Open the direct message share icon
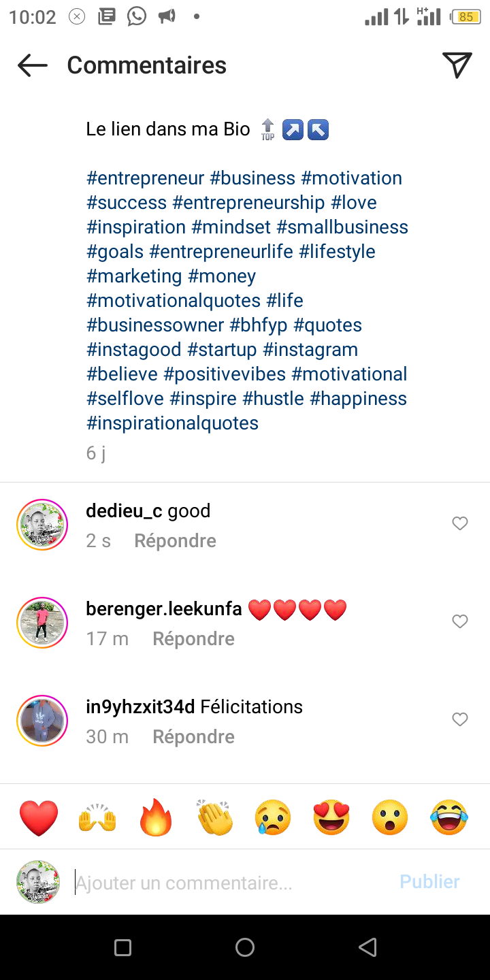 click(x=457, y=65)
